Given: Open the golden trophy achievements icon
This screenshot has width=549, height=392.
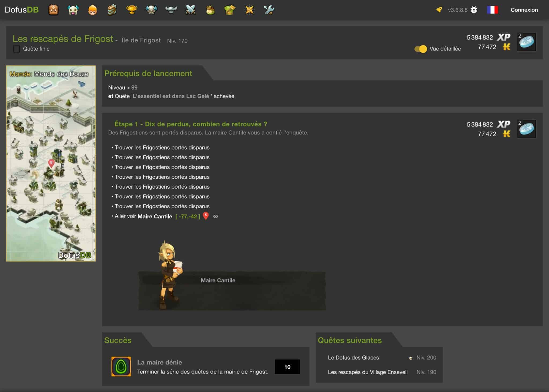Looking at the screenshot, I should coord(132,10).
